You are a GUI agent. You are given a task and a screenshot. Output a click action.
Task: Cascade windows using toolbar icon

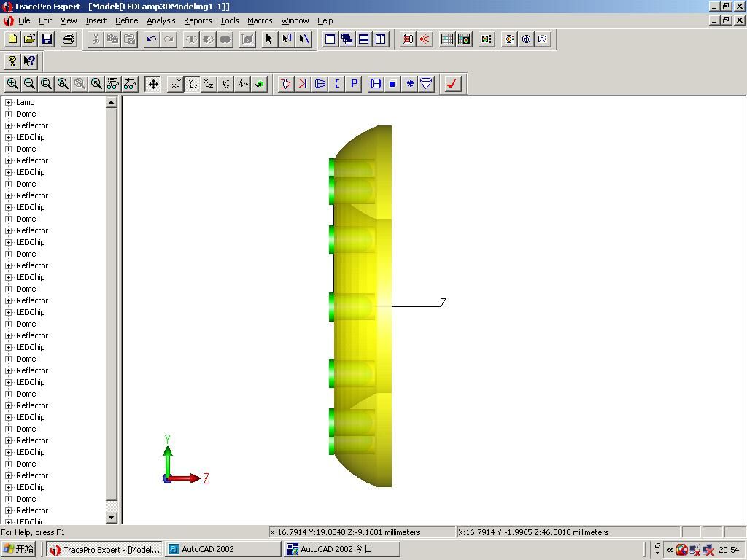pos(347,39)
